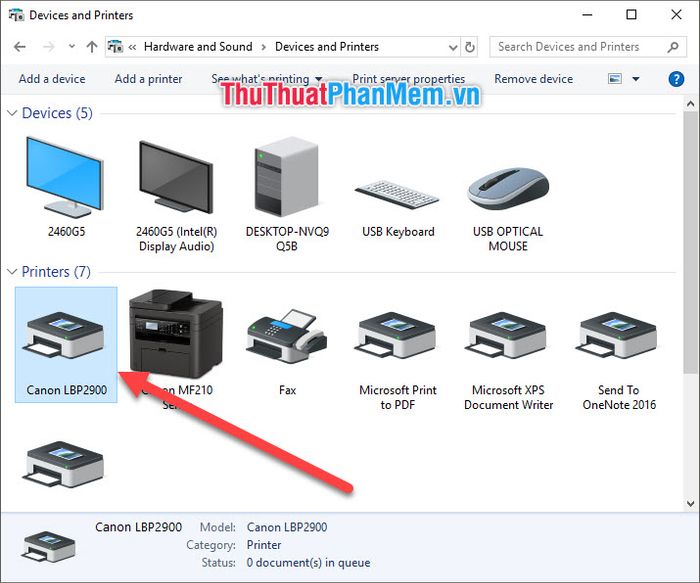
Task: Go forward with the right arrow button
Action: point(48,47)
